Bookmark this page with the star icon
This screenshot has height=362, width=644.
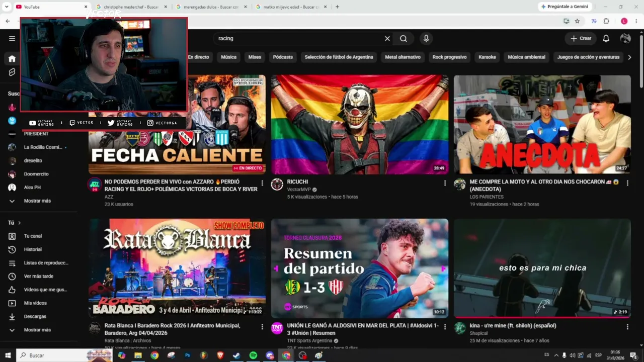point(577,21)
